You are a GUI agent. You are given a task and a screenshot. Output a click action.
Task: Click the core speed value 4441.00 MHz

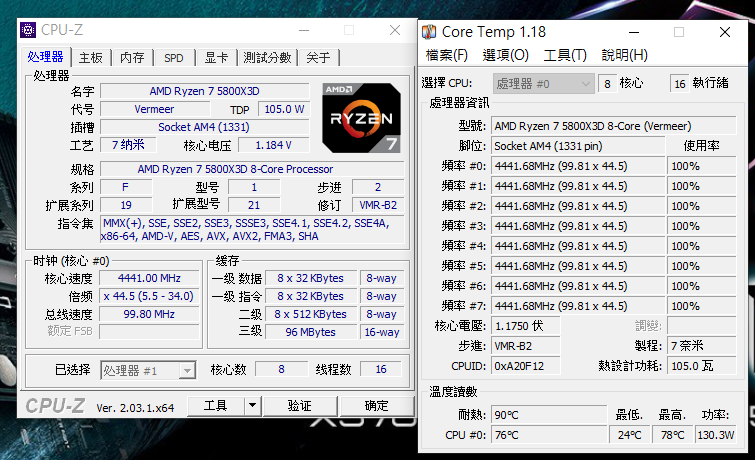pyautogui.click(x=149, y=278)
